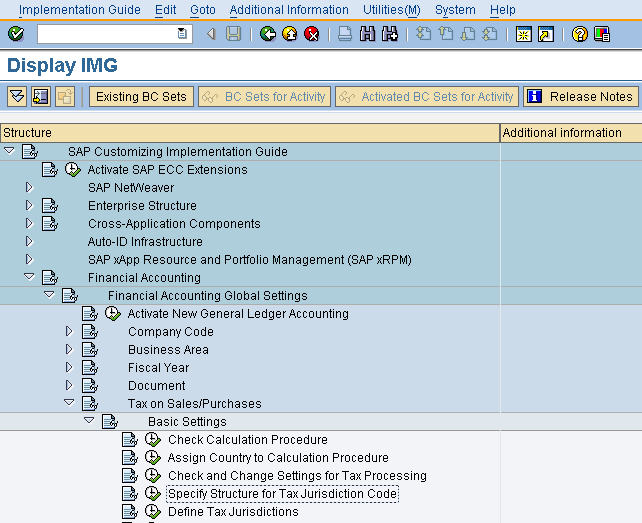
Task: Click the Create New Session icon
Action: 524,34
